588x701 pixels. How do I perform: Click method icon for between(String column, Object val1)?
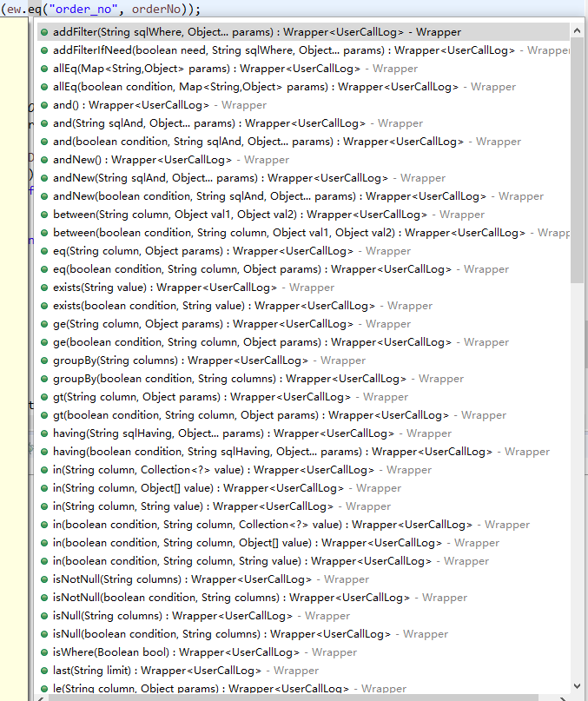coord(44,215)
